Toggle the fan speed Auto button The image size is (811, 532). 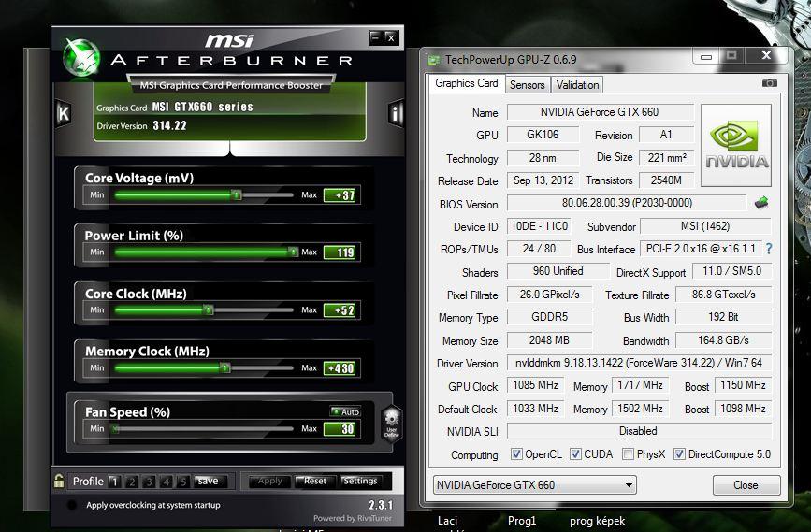345,411
